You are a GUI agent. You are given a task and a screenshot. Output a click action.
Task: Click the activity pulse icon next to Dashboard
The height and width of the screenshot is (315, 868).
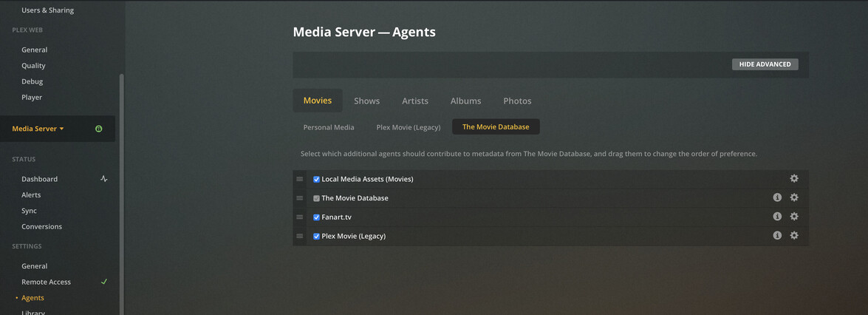[103, 179]
